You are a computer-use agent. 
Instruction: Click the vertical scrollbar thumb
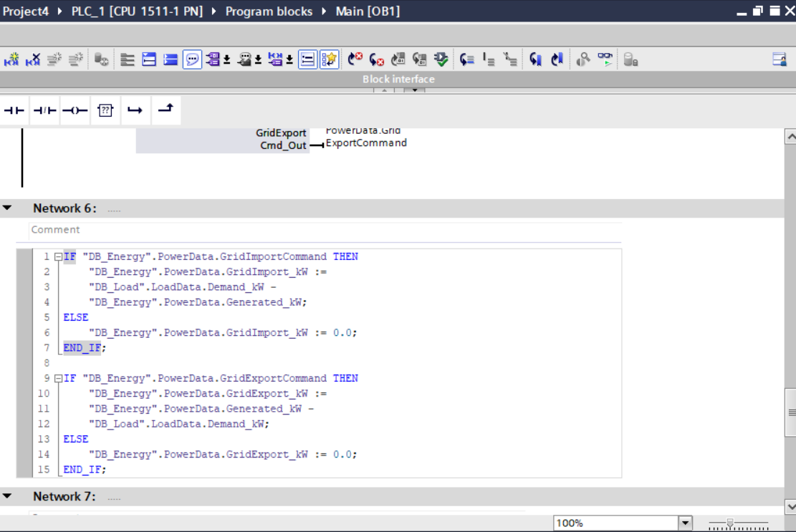790,412
